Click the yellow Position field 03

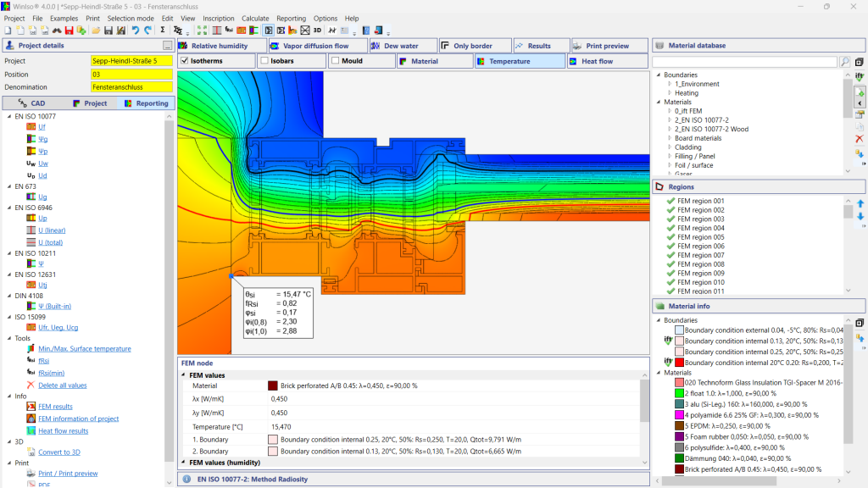(131, 75)
